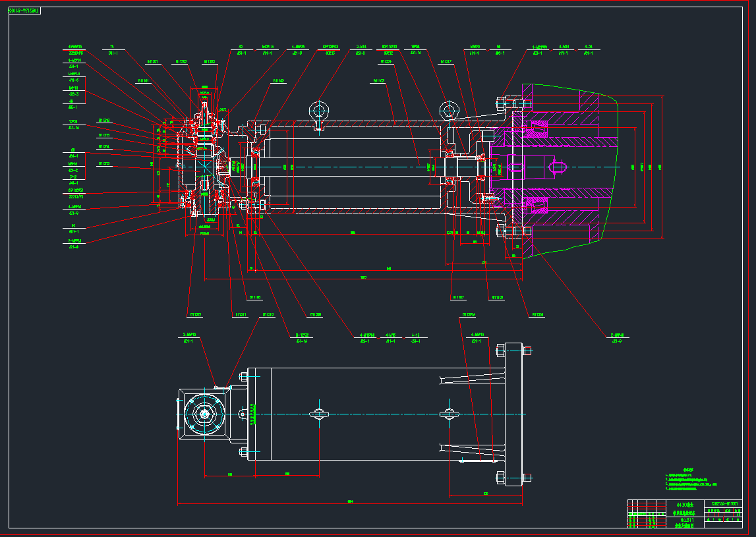Click the right slot on plan view centerline
The width and height of the screenshot is (756, 537).
[x=450, y=413]
